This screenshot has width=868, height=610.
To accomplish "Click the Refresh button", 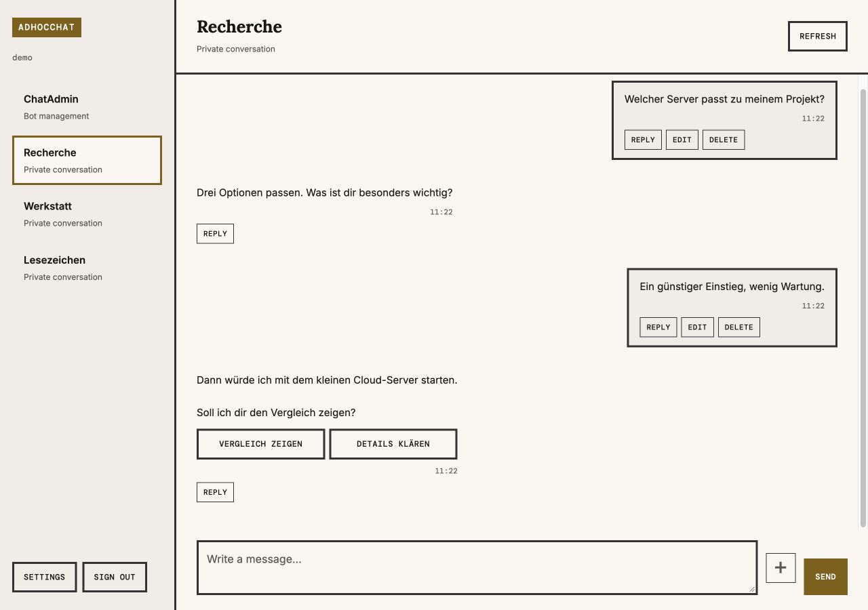I will click(818, 37).
